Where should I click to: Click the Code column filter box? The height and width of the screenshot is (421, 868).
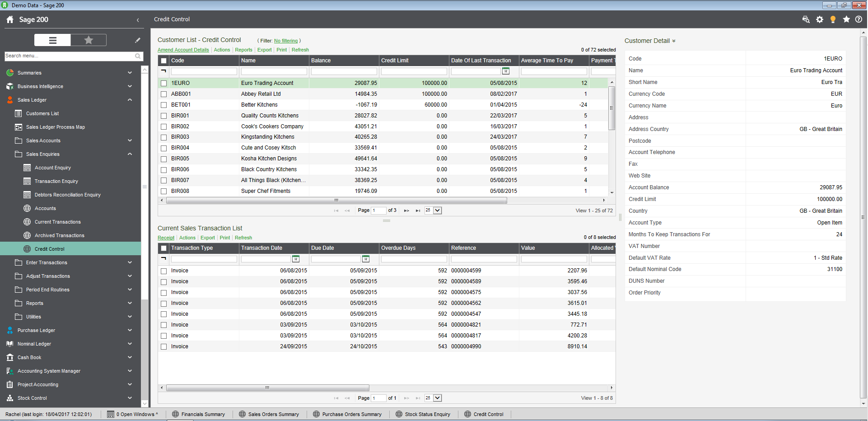pos(204,71)
